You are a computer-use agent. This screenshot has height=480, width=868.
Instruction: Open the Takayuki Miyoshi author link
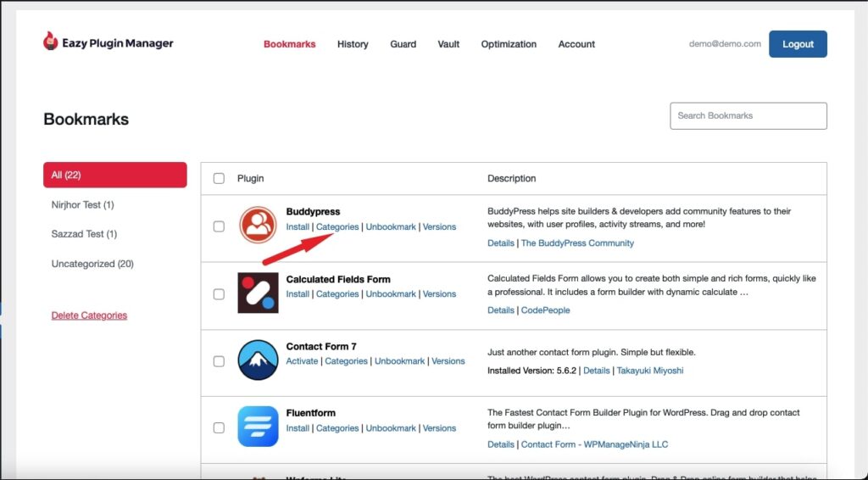(x=650, y=371)
